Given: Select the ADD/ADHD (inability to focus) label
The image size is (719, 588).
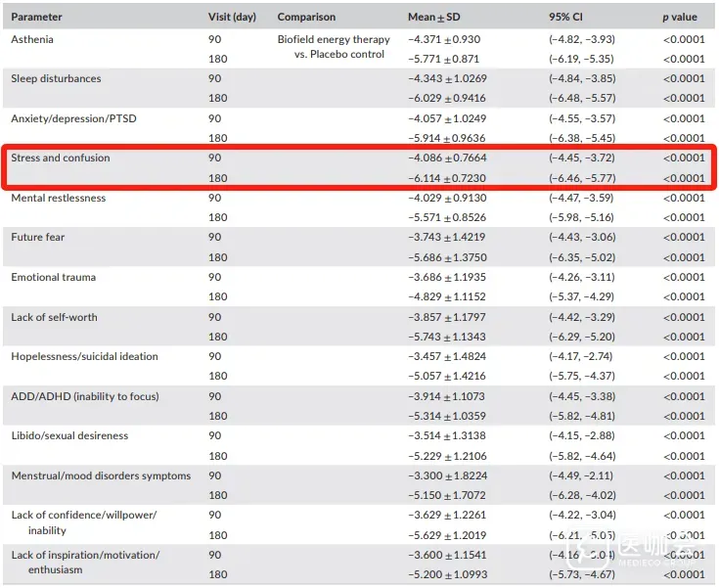Looking at the screenshot, I should pyautogui.click(x=85, y=396).
